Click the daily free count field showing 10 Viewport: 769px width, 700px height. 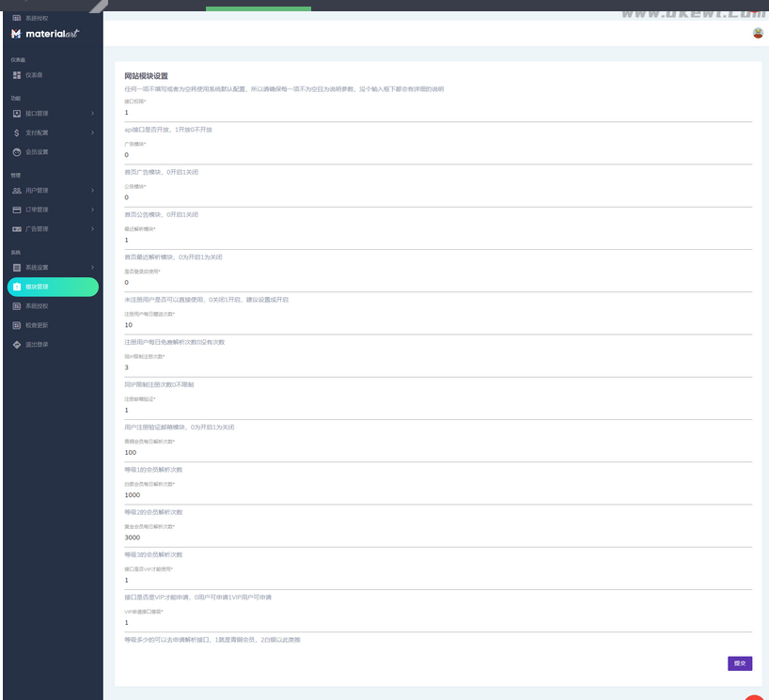tap(438, 325)
